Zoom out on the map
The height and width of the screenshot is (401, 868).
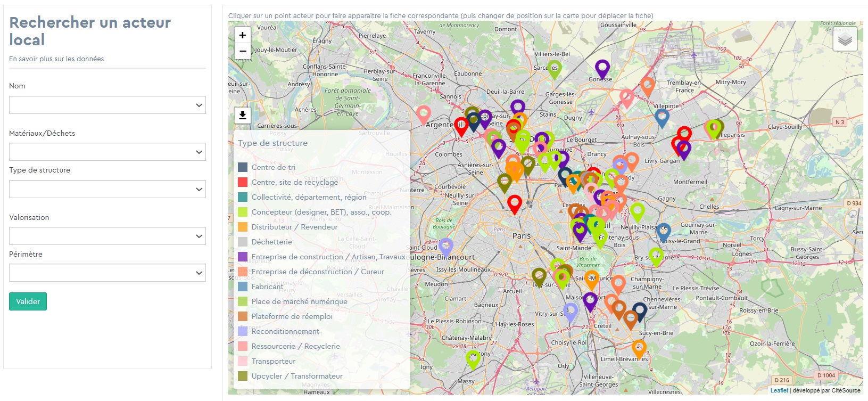tap(243, 51)
